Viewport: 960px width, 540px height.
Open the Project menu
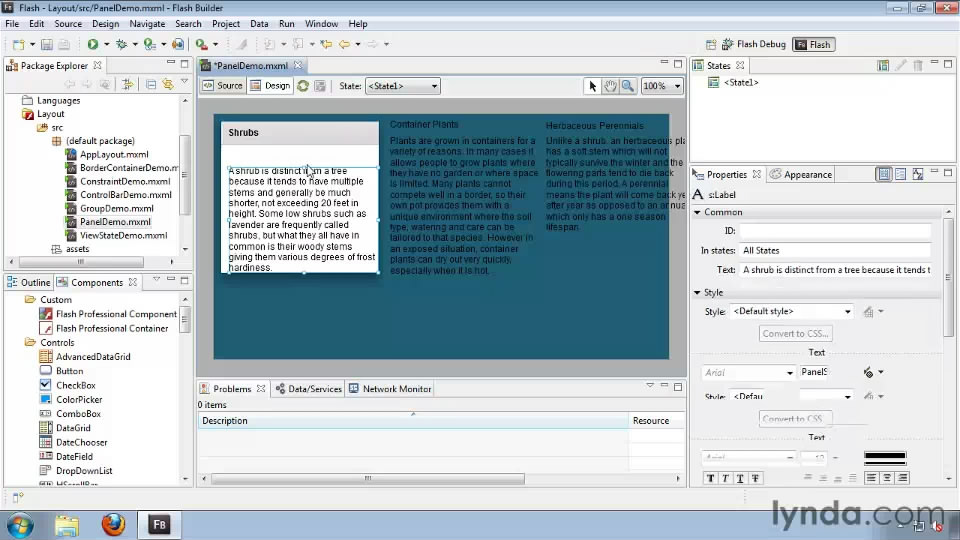[x=225, y=24]
